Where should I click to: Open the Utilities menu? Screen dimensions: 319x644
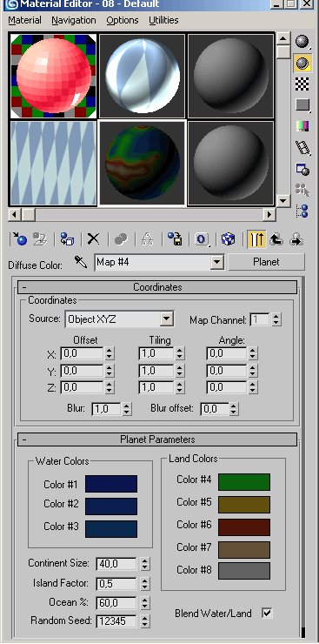click(x=163, y=20)
